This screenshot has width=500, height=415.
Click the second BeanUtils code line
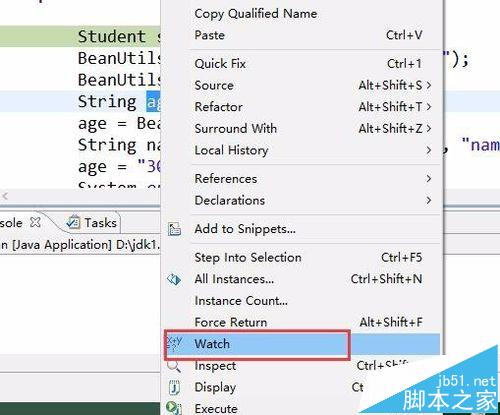pos(119,80)
